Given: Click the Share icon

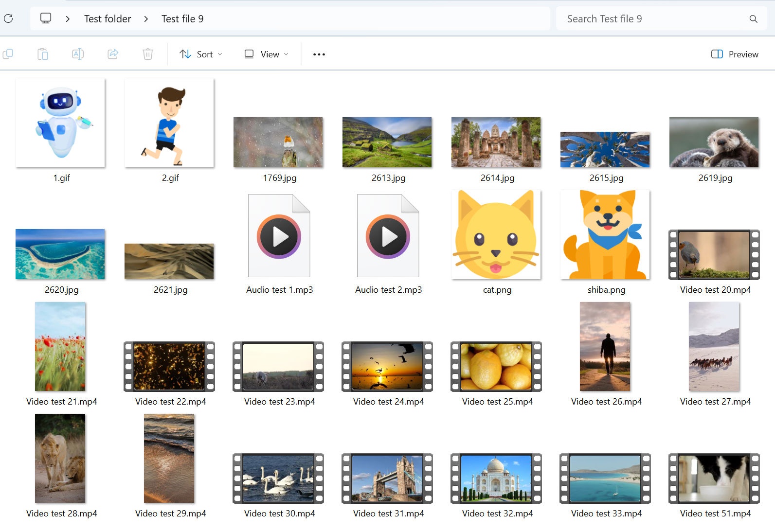Looking at the screenshot, I should pos(113,54).
